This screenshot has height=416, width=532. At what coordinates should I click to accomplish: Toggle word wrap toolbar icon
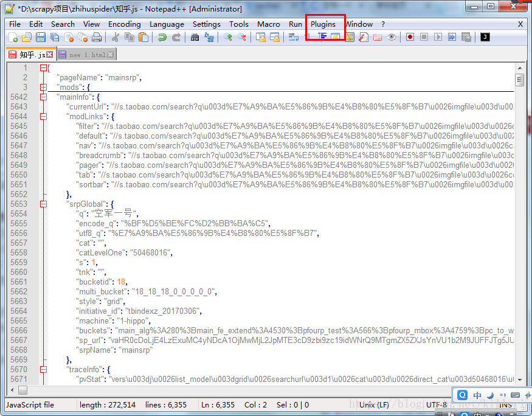click(293, 37)
